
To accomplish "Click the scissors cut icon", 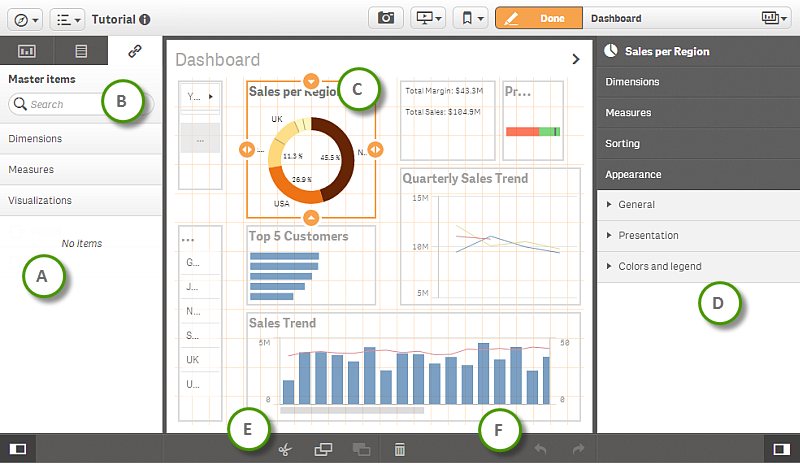I will point(285,450).
